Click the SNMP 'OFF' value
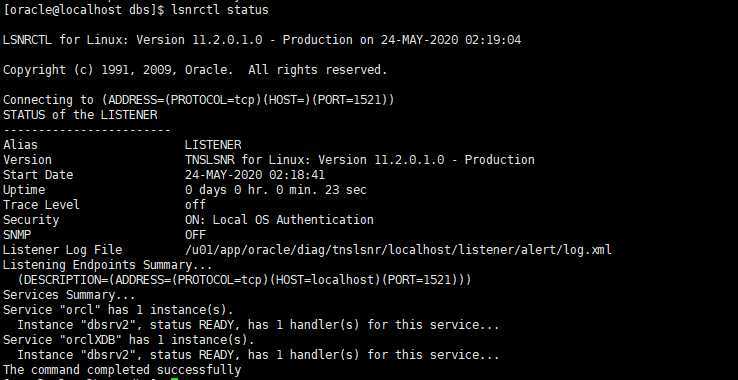This screenshot has width=738, height=380. click(195, 235)
